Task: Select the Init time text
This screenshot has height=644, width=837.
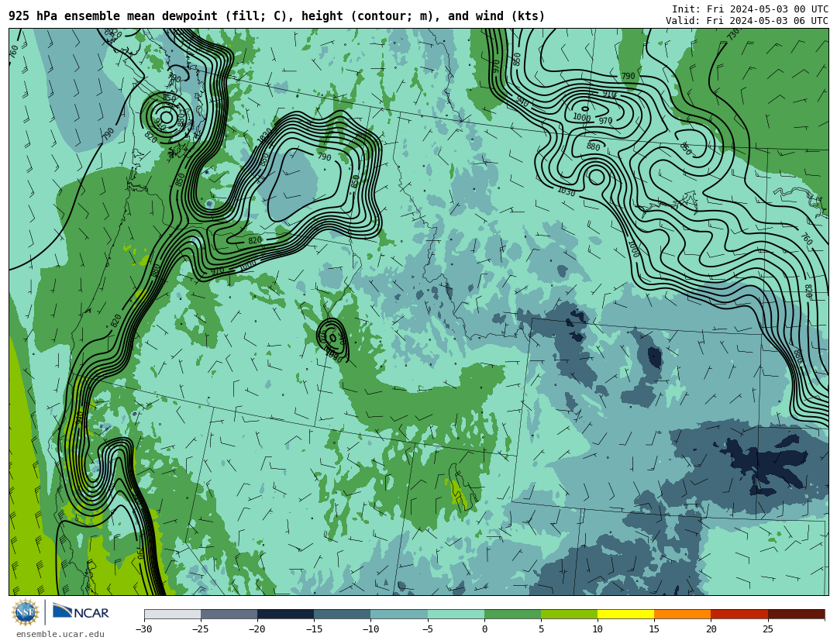Action: (x=750, y=9)
